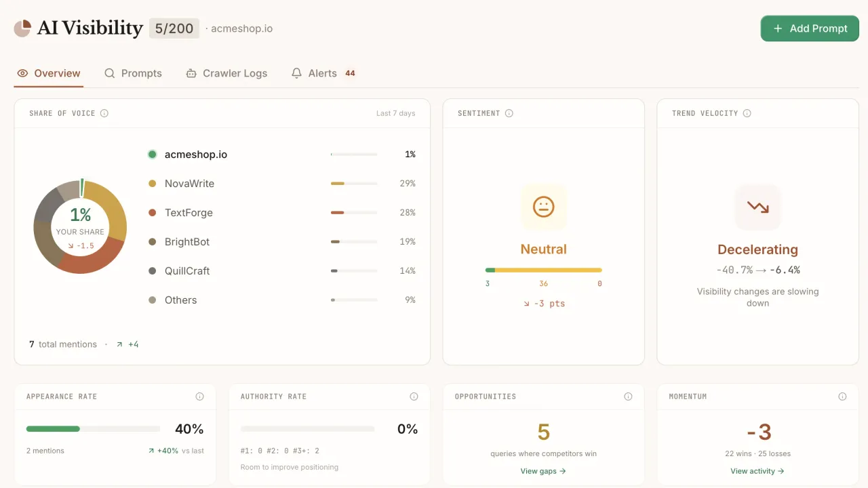The width and height of the screenshot is (868, 488).
Task: Click the -3 pts sentiment change
Action: point(544,304)
